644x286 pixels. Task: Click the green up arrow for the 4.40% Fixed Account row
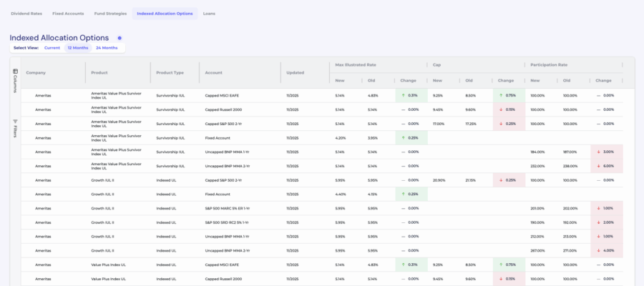(x=404, y=194)
